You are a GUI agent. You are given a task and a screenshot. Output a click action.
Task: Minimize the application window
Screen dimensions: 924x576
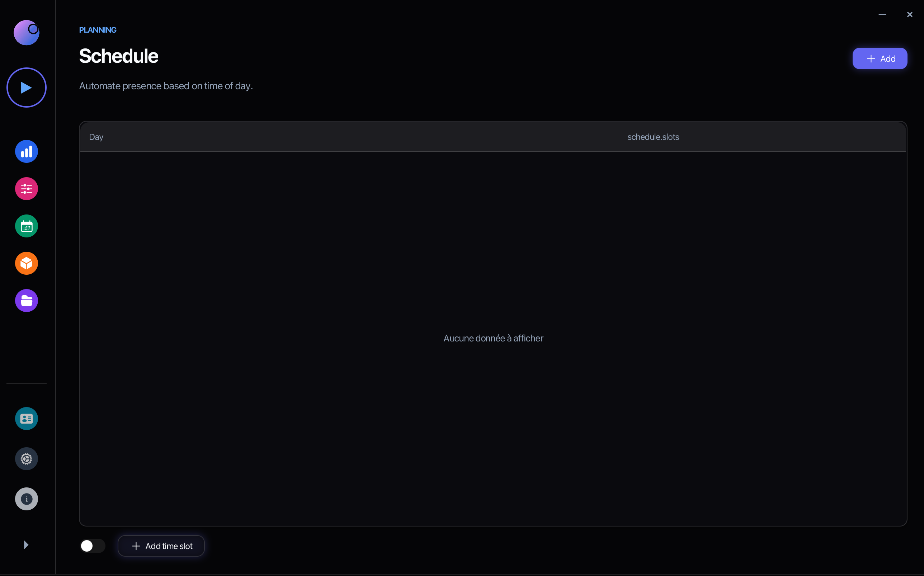[x=882, y=14]
